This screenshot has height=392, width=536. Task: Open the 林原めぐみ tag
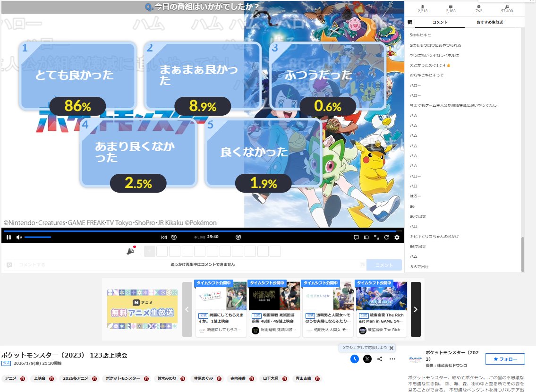pyautogui.click(x=204, y=378)
